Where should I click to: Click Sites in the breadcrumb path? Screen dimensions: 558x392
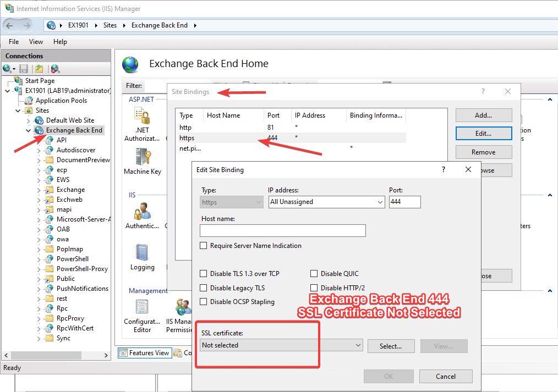(x=110, y=25)
